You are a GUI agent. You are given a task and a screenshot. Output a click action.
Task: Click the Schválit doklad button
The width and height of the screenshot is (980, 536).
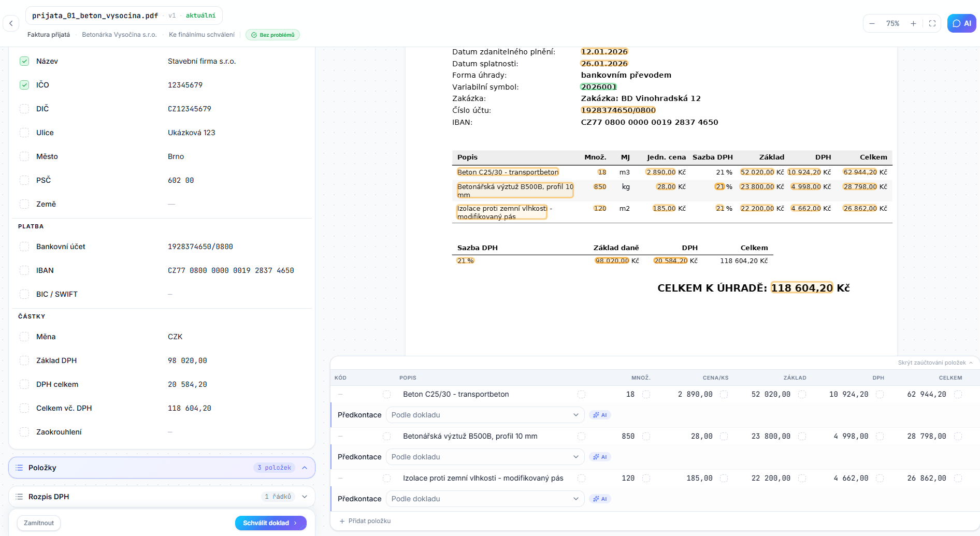coord(270,523)
